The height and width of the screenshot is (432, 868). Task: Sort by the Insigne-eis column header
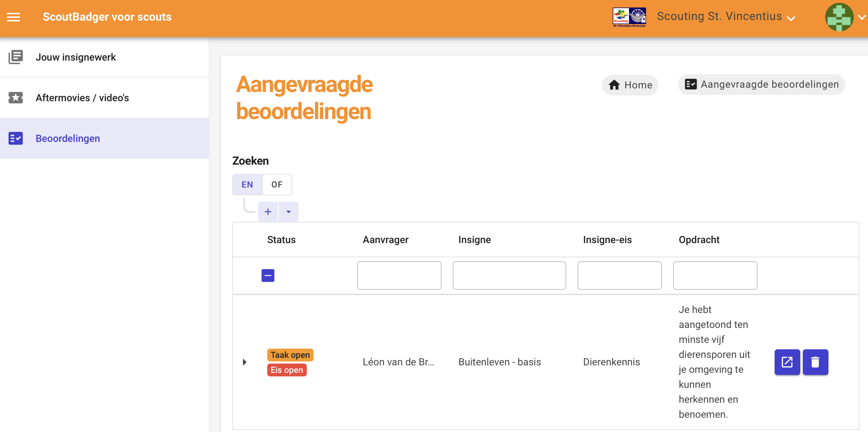point(608,240)
